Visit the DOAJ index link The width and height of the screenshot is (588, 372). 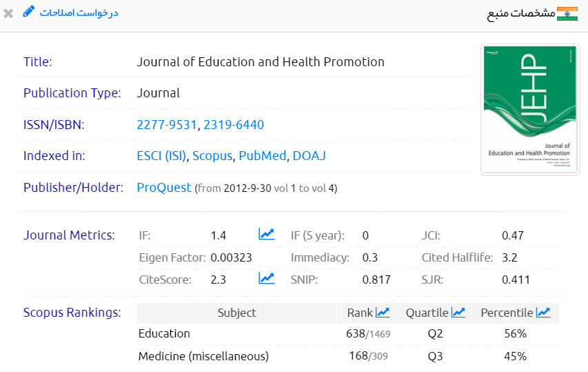point(309,156)
